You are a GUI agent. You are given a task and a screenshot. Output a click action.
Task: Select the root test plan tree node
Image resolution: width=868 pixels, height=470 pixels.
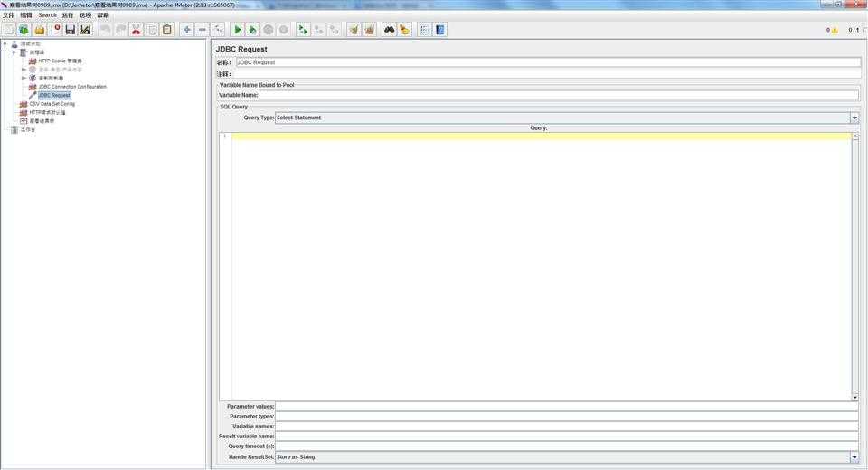tap(31, 43)
